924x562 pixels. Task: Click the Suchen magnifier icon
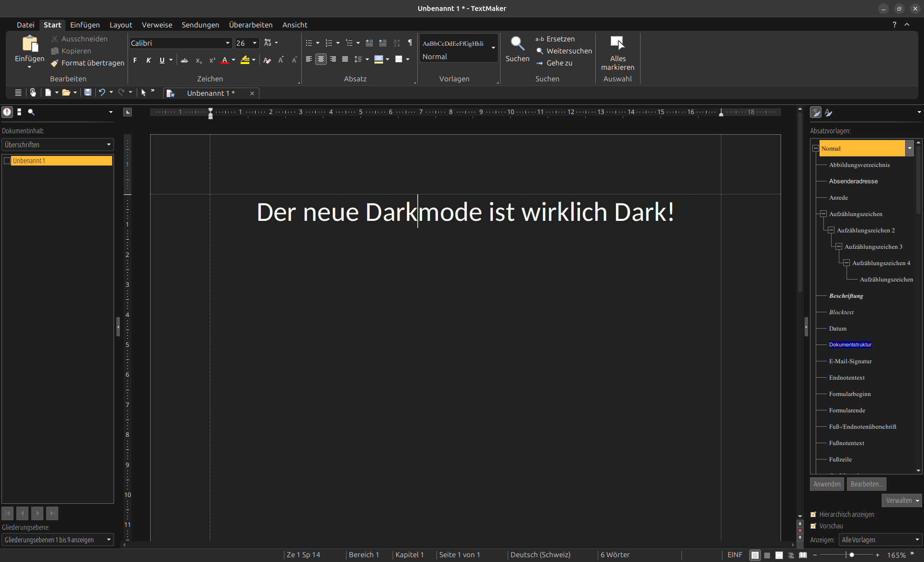517,44
